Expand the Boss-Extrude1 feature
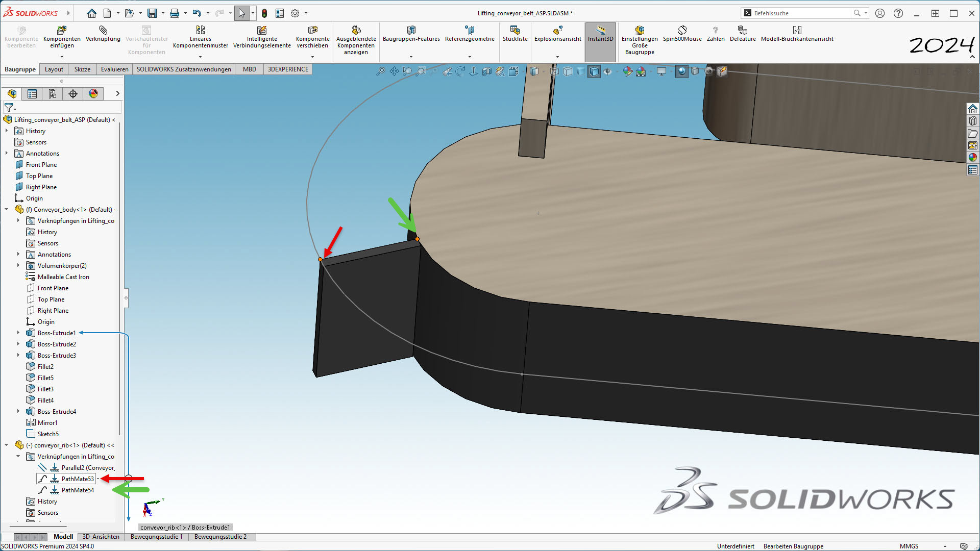Screen dimensions: 980x551 18,333
